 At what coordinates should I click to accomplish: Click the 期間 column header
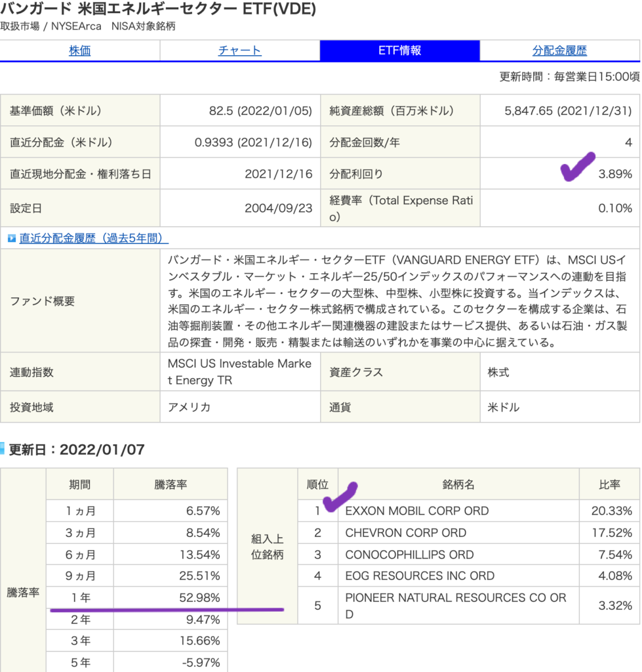click(x=79, y=485)
